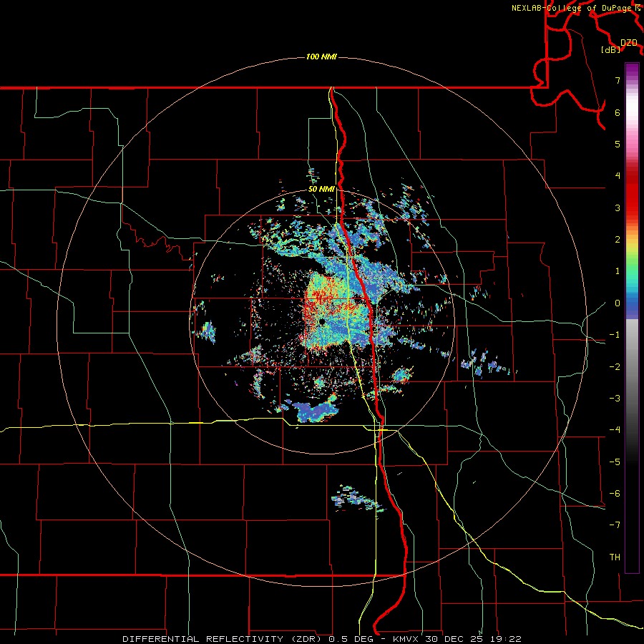Click the 0 value on the color scale
Screen dimensions: 644x644
pos(618,303)
